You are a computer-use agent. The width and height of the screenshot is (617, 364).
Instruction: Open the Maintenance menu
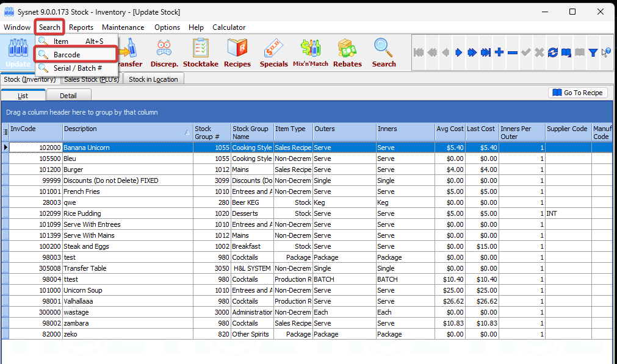tap(123, 27)
